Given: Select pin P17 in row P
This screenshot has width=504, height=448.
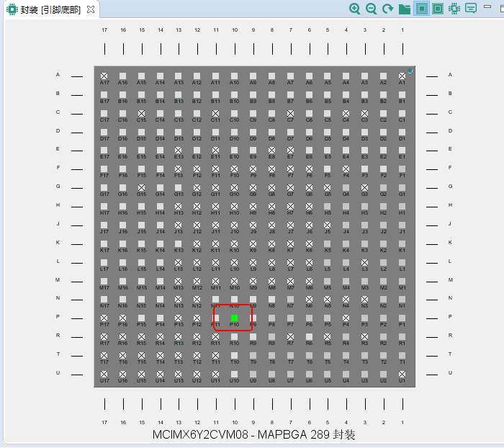Looking at the screenshot, I should (104, 318).
